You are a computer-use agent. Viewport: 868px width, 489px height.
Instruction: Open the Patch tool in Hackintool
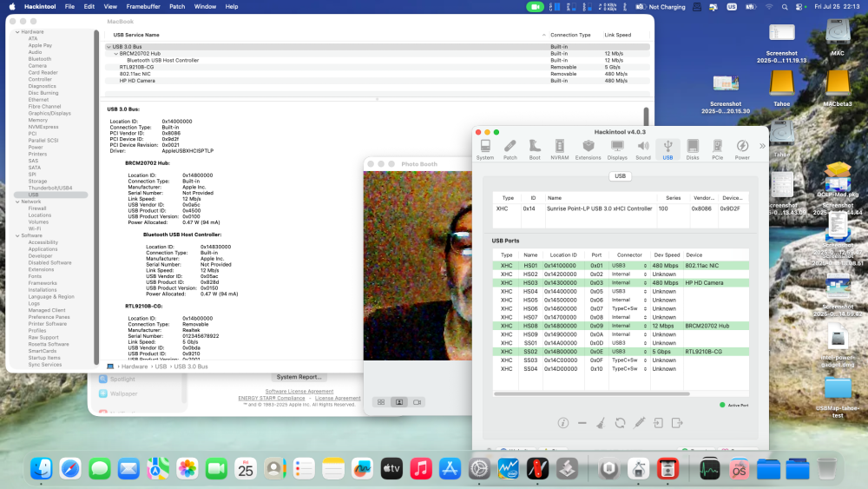pos(510,149)
